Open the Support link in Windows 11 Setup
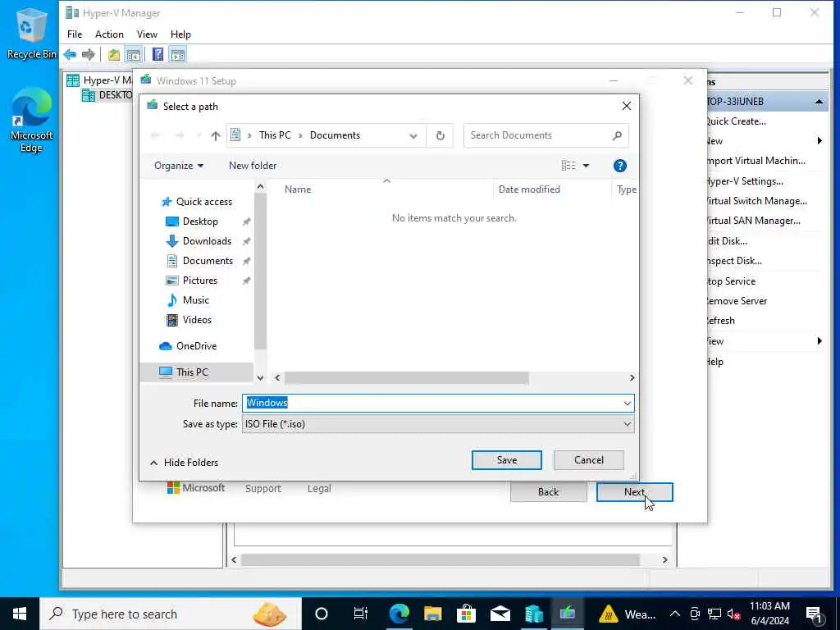Image resolution: width=840 pixels, height=630 pixels. (x=263, y=489)
